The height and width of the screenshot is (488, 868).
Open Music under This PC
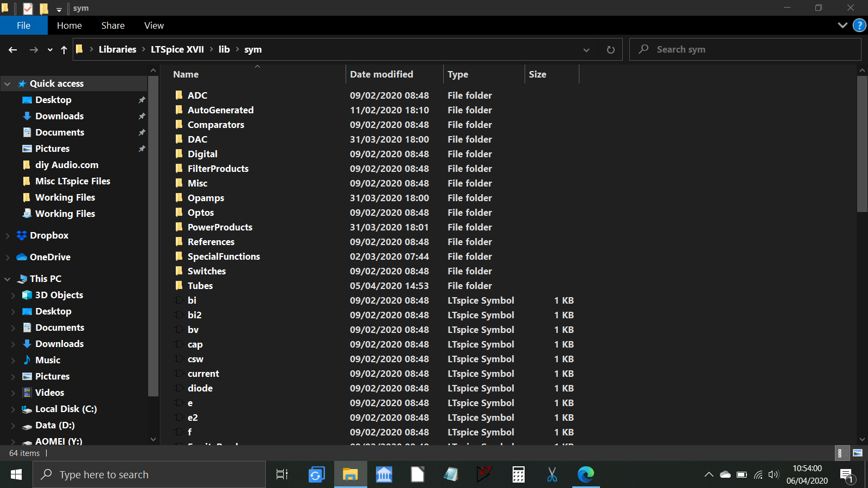tap(48, 360)
